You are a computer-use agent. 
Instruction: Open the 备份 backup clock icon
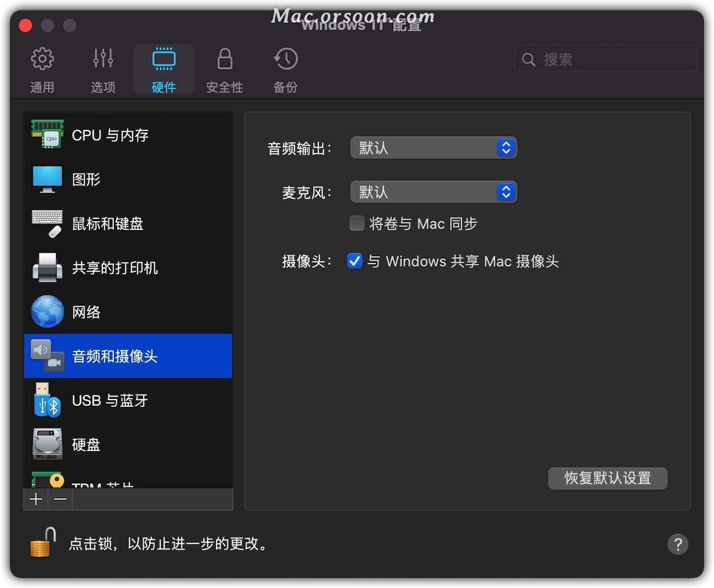click(x=286, y=59)
